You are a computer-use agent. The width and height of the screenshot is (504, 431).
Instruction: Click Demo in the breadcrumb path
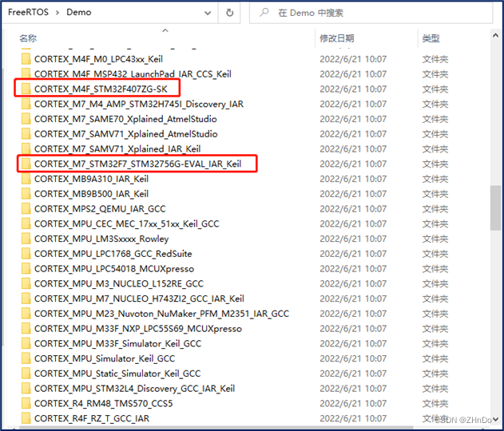[79, 12]
